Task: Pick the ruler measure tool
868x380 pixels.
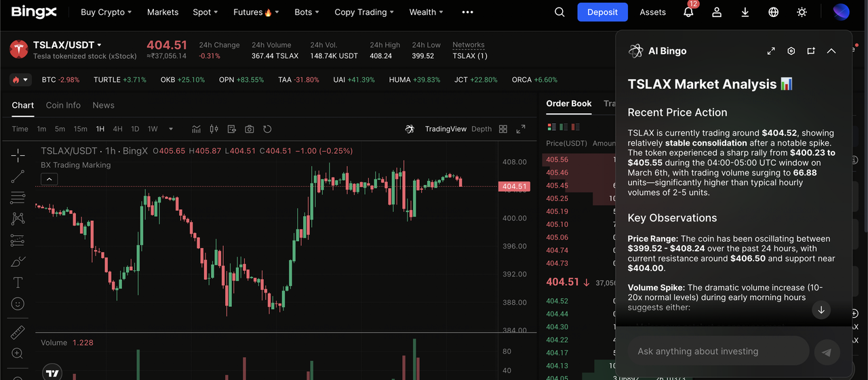Action: pos(18,332)
